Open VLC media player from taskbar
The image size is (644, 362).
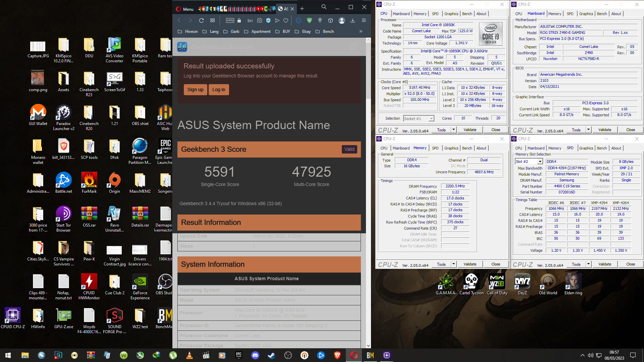click(x=190, y=355)
